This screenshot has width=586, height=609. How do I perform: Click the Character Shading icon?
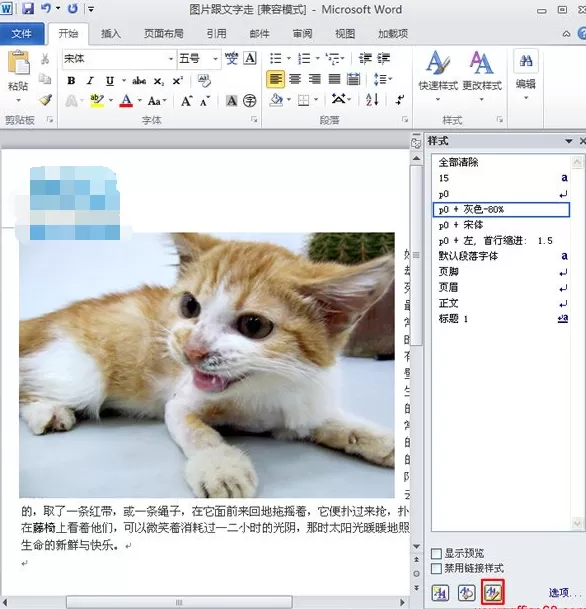tap(231, 101)
